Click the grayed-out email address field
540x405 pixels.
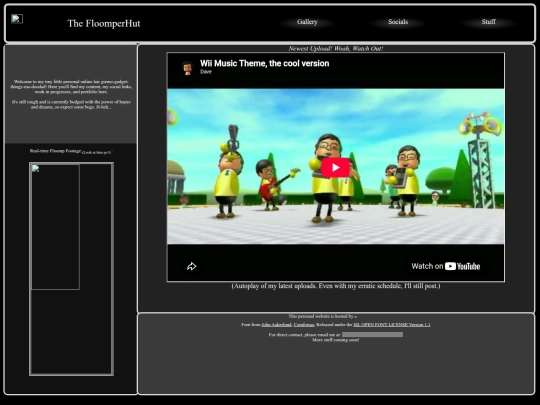pyautogui.click(x=372, y=334)
